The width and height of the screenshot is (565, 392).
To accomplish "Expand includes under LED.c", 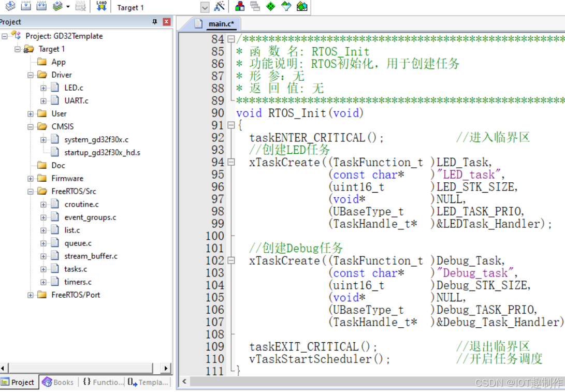I will click(43, 88).
